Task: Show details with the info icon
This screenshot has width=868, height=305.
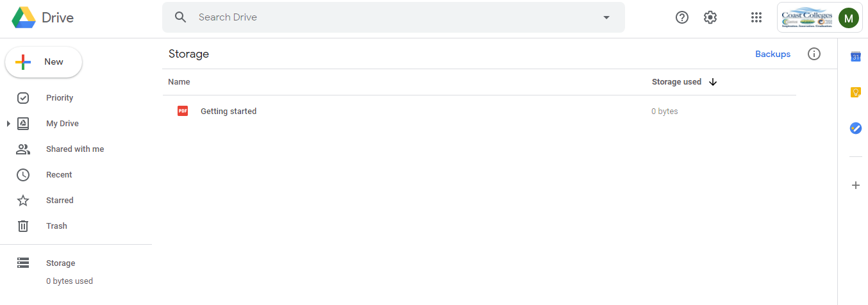Action: pos(814,54)
